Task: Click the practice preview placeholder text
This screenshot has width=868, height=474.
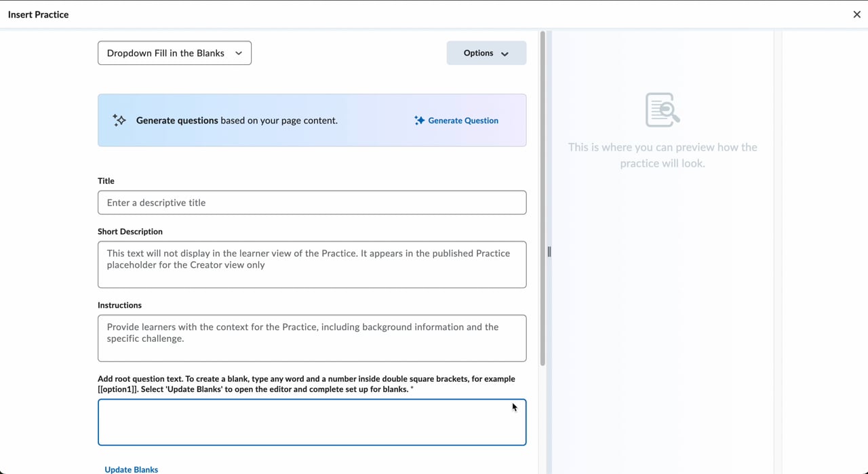Action: click(663, 155)
